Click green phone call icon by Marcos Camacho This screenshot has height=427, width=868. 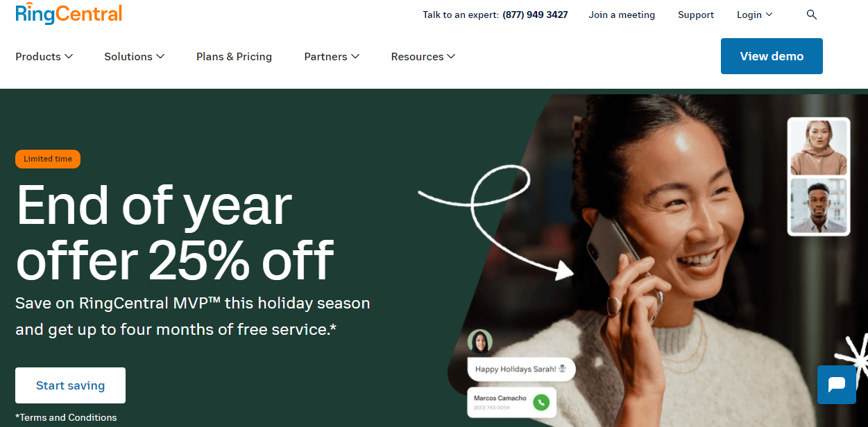pos(541,401)
